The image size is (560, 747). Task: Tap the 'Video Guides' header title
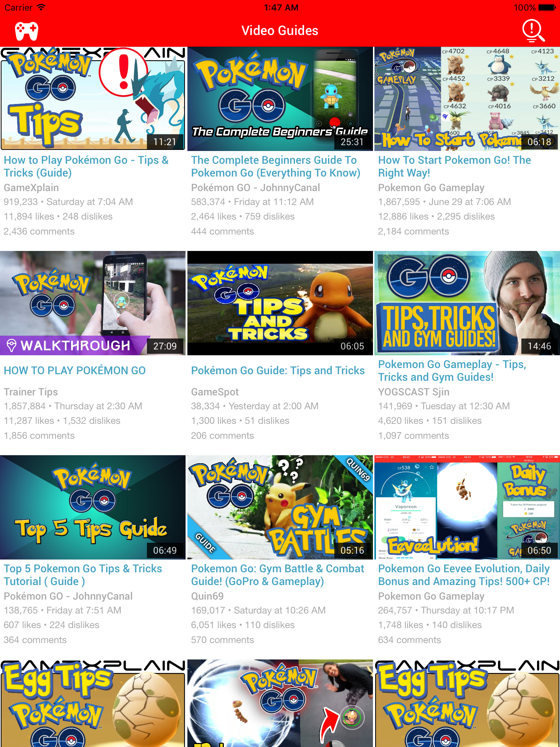[280, 31]
